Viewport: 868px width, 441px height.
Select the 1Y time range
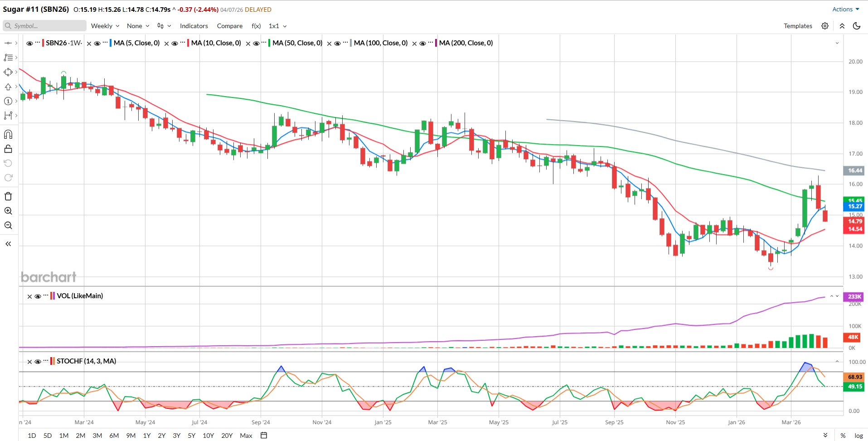click(147, 435)
